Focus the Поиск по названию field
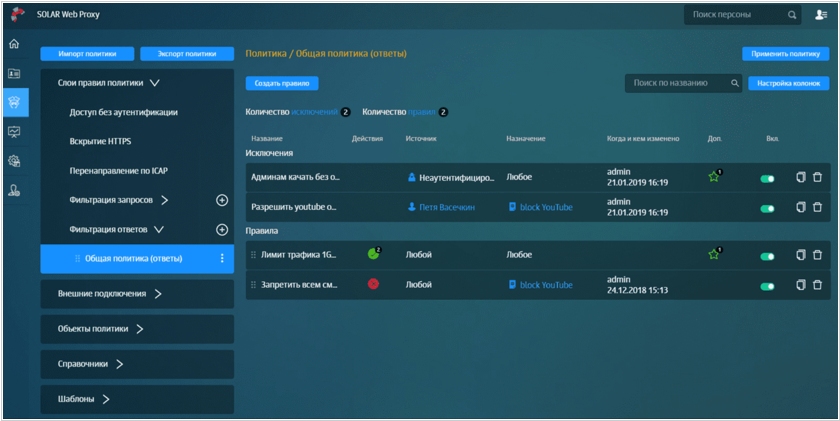The height and width of the screenshot is (421, 840). [x=683, y=83]
